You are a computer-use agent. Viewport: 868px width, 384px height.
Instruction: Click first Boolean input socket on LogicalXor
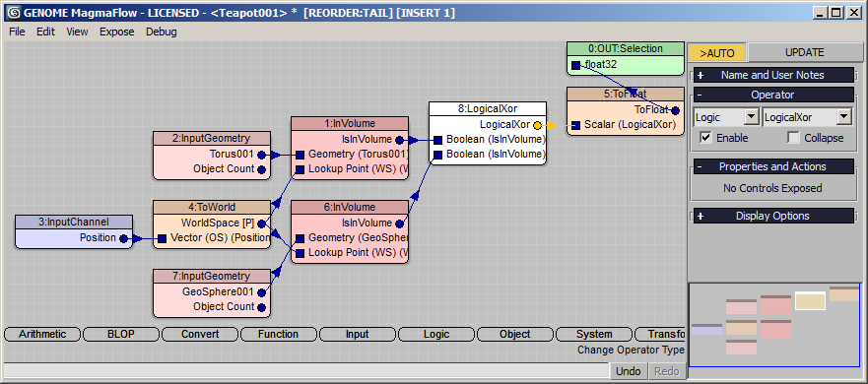(437, 140)
